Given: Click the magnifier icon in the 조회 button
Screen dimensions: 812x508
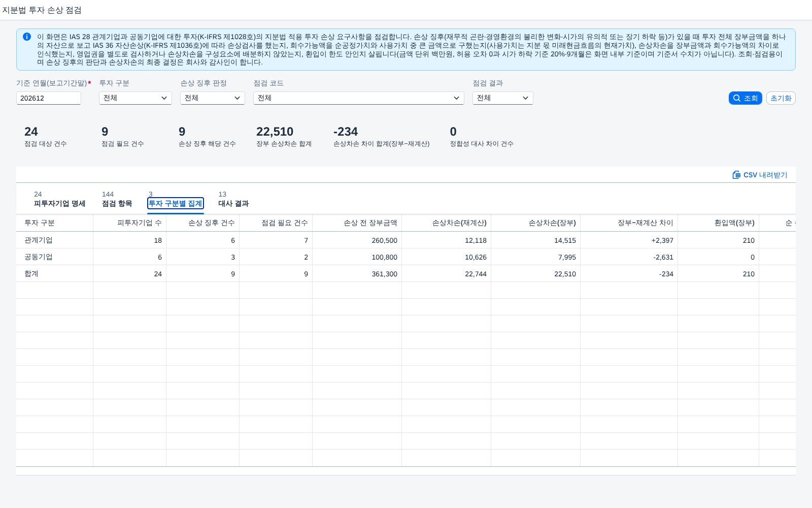Looking at the screenshot, I should pos(737,98).
